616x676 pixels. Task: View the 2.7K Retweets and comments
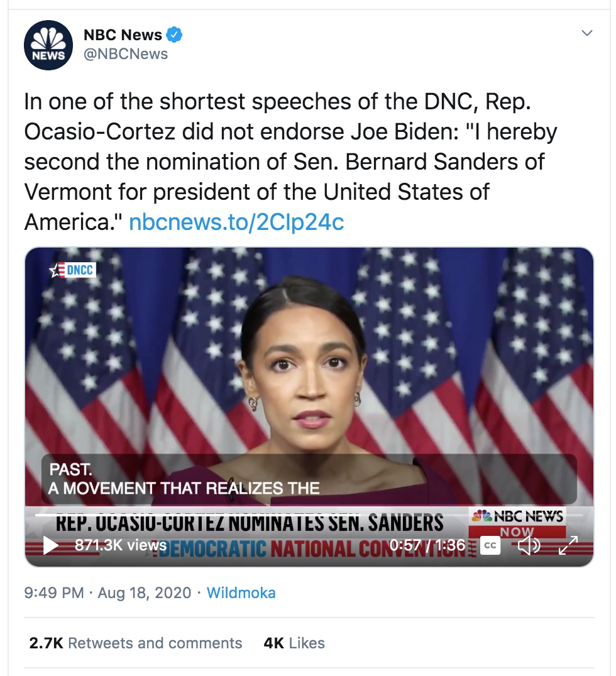[135, 643]
